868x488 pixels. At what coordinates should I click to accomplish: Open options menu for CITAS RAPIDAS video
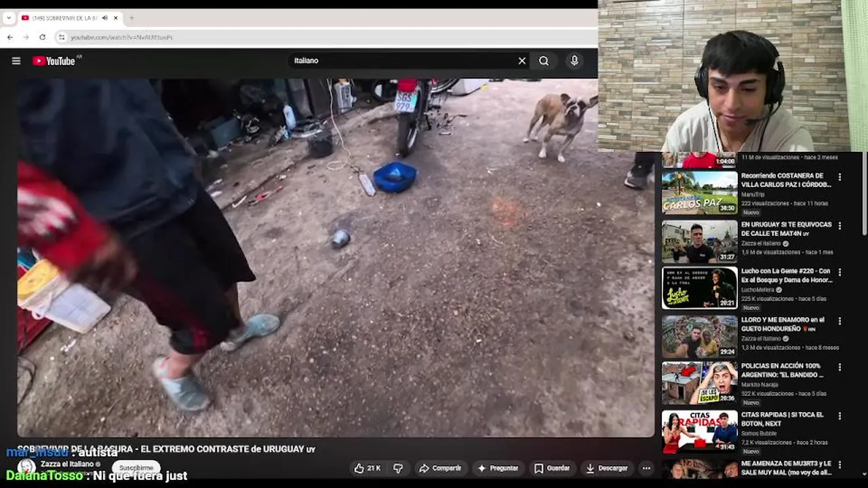point(840,415)
